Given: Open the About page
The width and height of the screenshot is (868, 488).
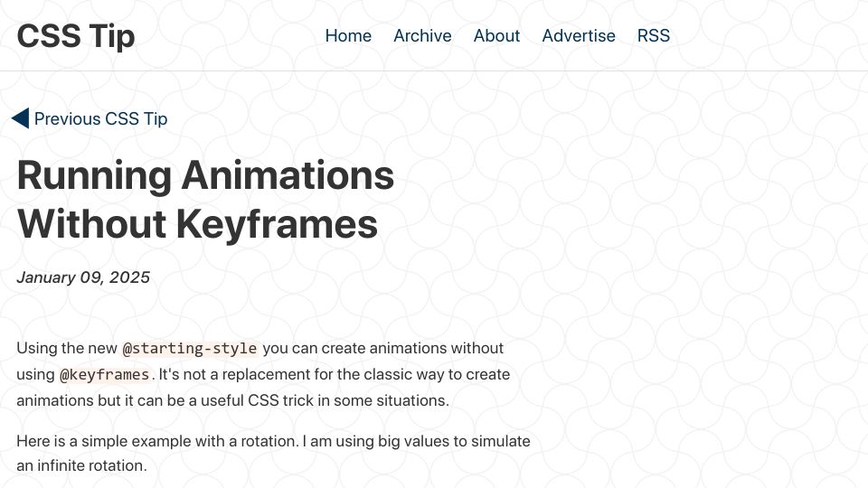Looking at the screenshot, I should coord(496,35).
